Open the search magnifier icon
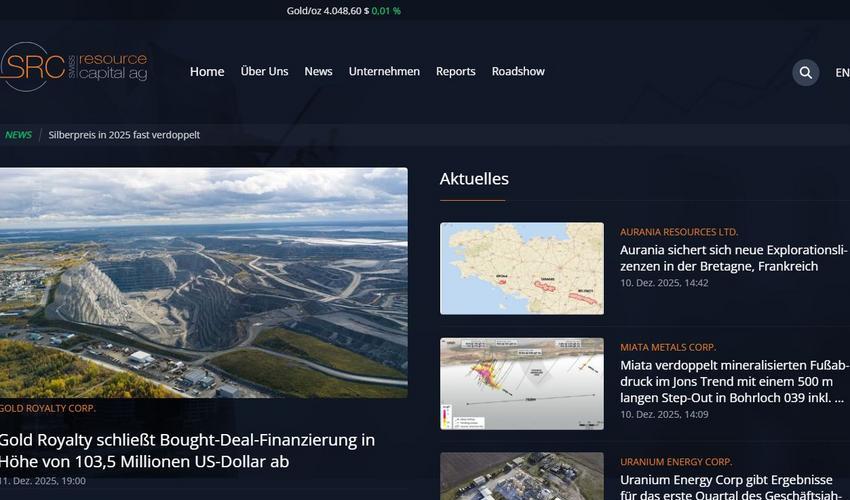 (x=806, y=73)
